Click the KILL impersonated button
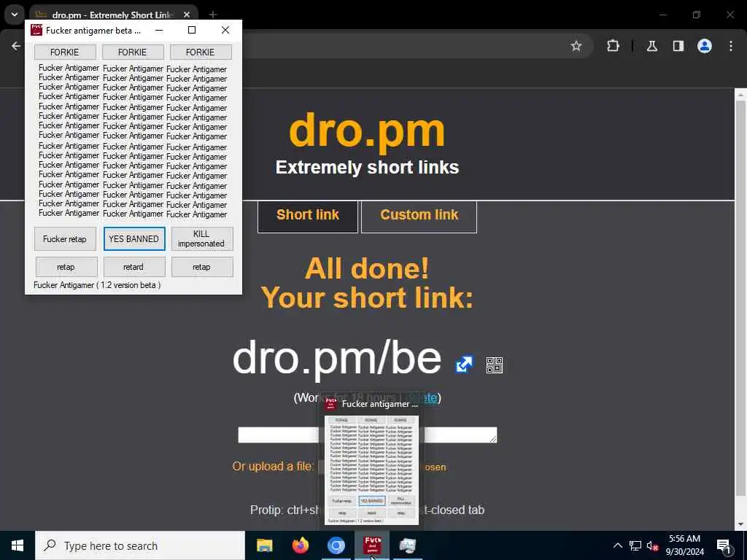Screen dimensions: 747x560 tap(201, 238)
